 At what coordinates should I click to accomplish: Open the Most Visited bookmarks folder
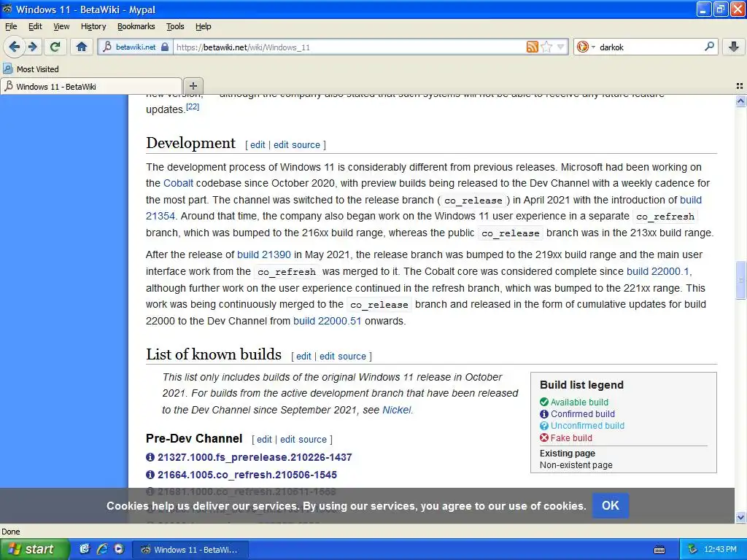point(31,69)
